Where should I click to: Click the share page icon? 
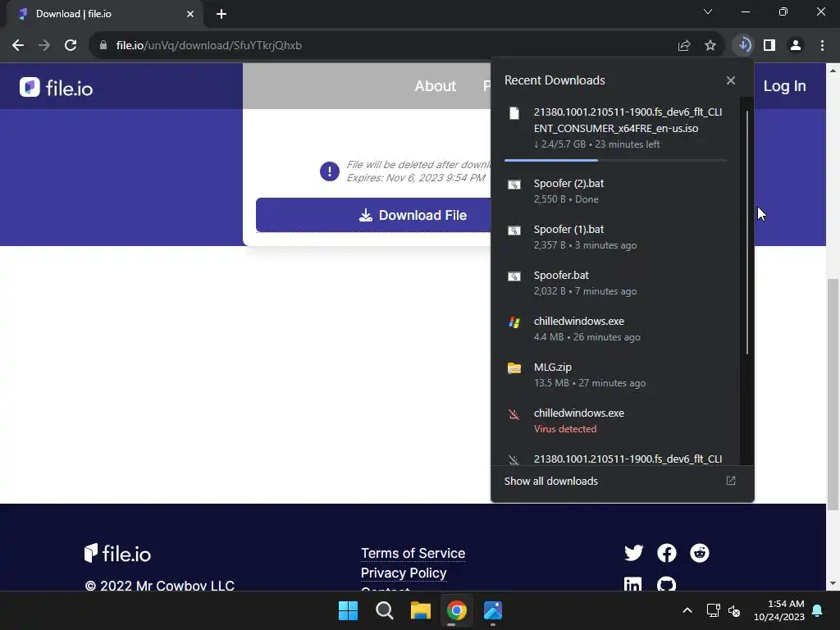point(683,46)
